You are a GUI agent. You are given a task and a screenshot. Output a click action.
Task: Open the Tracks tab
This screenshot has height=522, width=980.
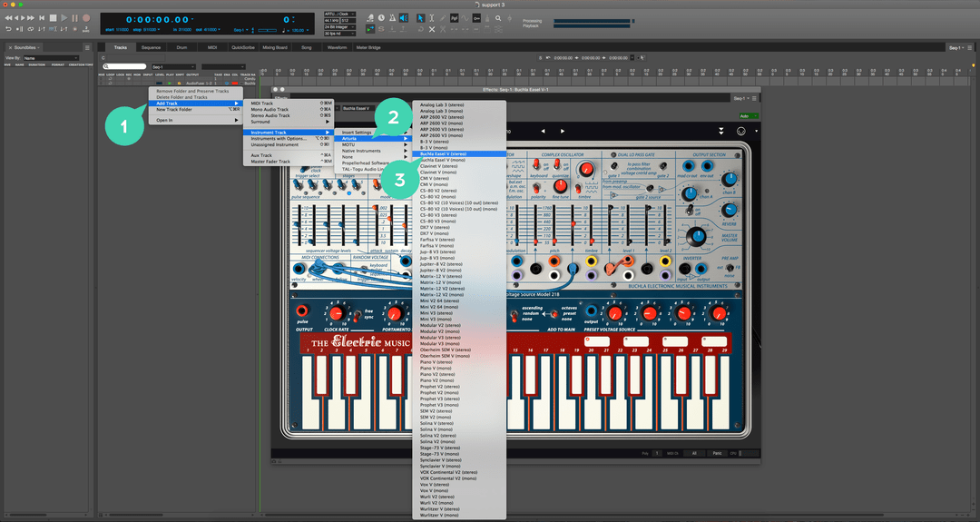(x=121, y=47)
